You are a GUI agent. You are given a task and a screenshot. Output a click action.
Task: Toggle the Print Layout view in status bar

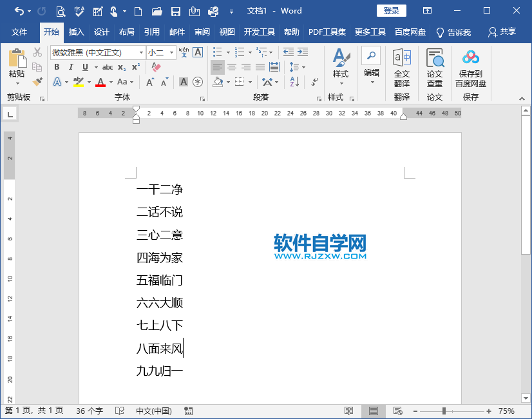tap(374, 411)
